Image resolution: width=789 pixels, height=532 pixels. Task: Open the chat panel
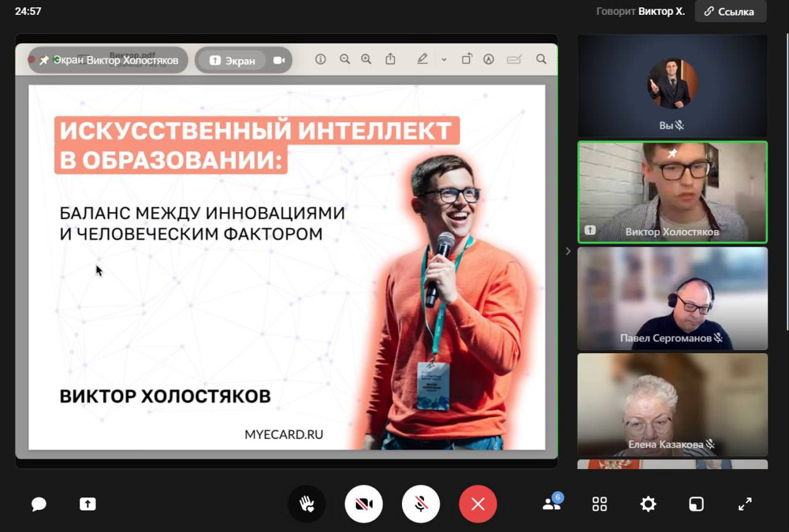[39, 504]
